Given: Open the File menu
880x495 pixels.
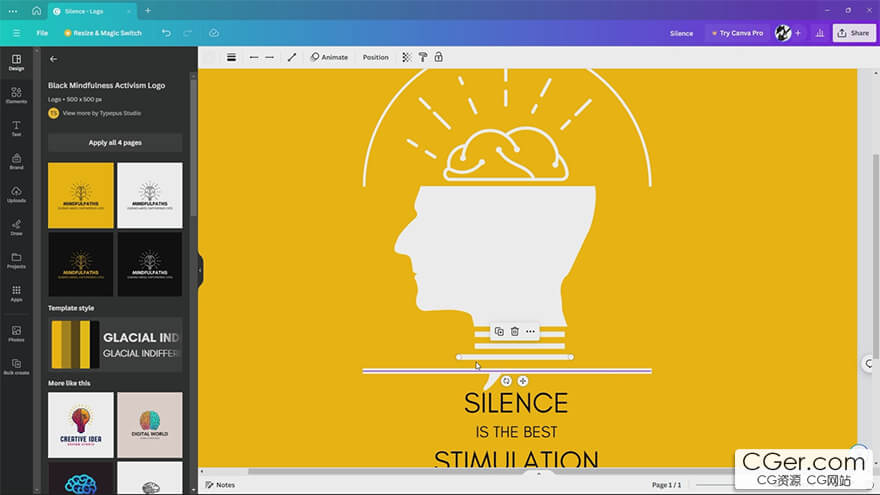Looking at the screenshot, I should [x=42, y=33].
